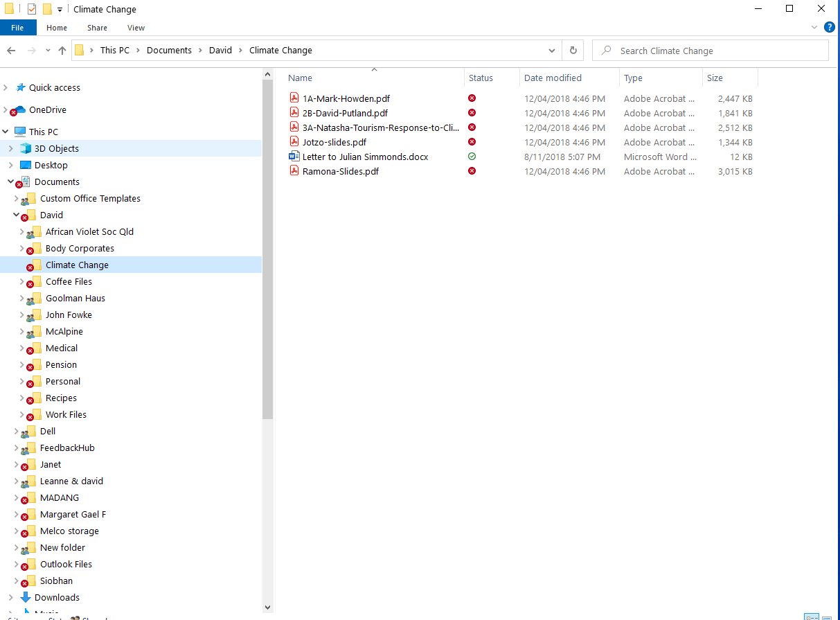This screenshot has height=620, width=840.
Task: Switch to large icons view button
Action: (x=827, y=617)
